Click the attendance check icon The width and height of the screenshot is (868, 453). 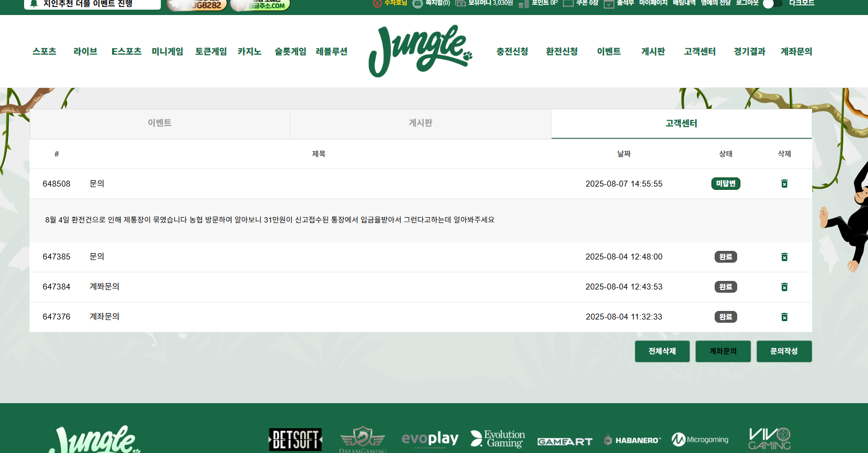(609, 4)
